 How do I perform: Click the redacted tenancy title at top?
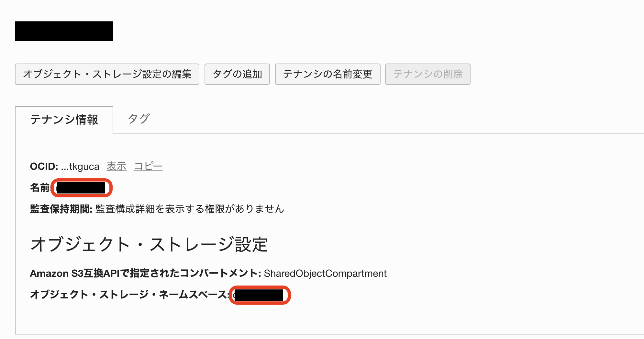pyautogui.click(x=64, y=31)
